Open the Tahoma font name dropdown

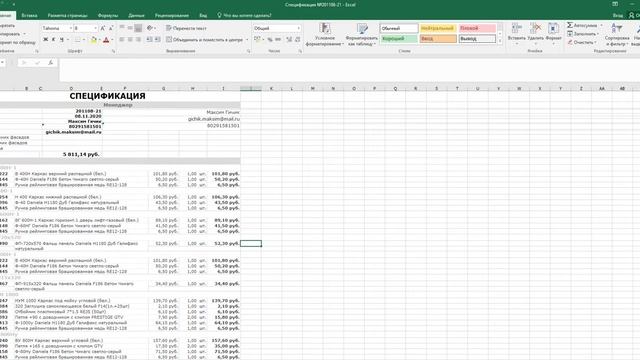tap(71, 28)
